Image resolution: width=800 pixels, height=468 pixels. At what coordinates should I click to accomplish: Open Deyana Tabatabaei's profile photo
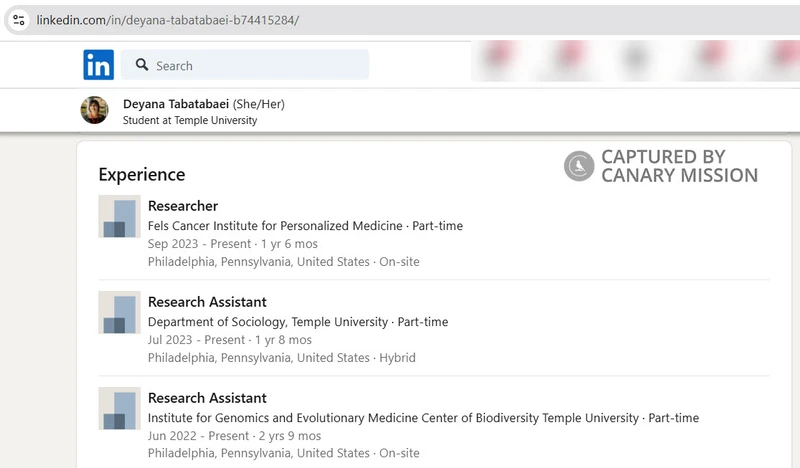click(x=94, y=110)
